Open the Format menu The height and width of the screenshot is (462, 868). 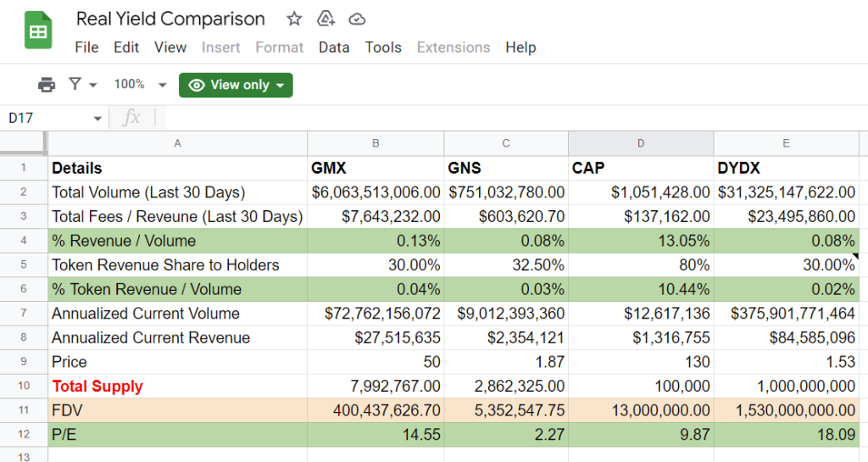pos(280,47)
